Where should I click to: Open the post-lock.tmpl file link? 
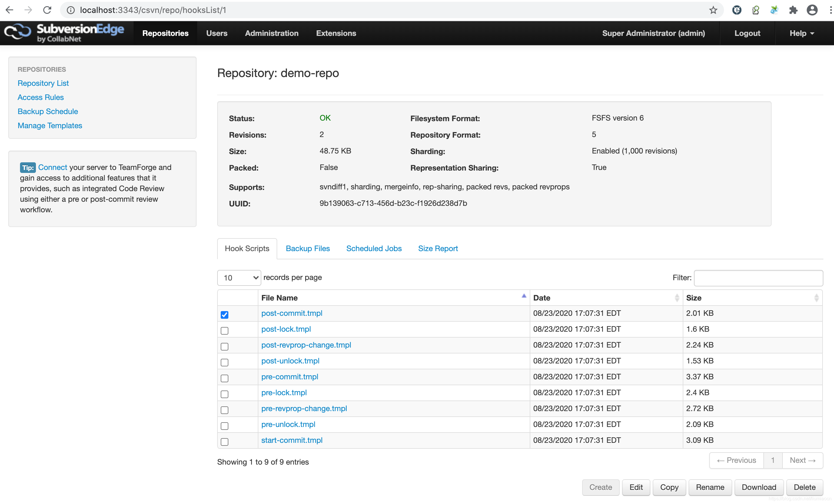286,329
